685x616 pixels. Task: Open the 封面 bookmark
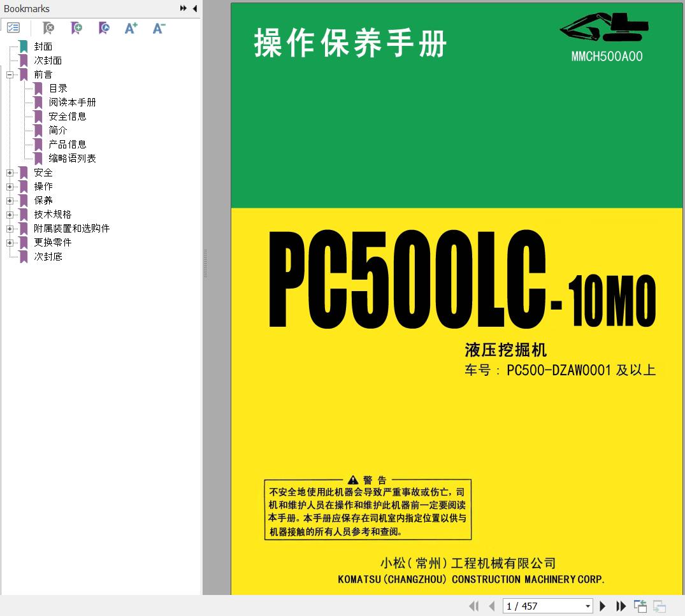(x=43, y=47)
